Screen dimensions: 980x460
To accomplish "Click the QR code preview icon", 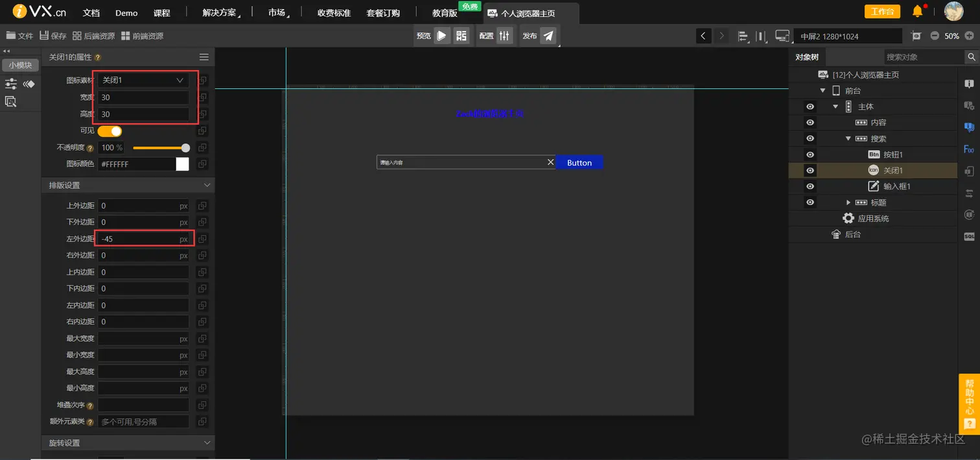I will (461, 36).
